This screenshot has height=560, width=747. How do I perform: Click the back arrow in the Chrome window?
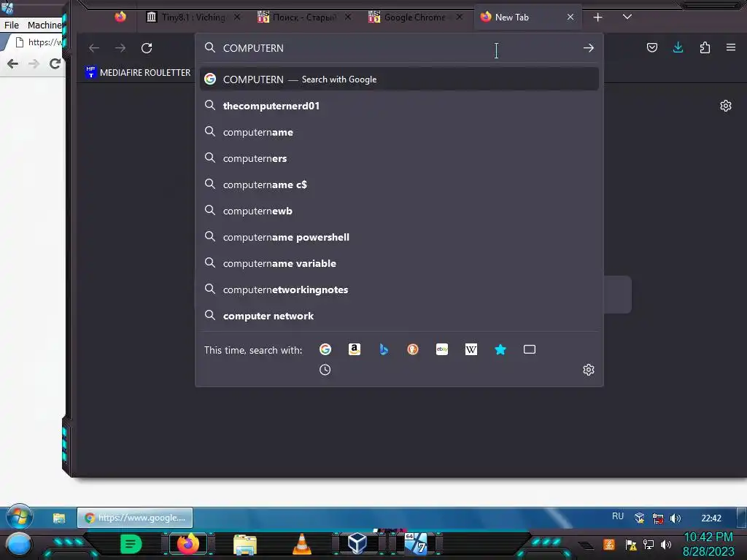click(x=13, y=64)
